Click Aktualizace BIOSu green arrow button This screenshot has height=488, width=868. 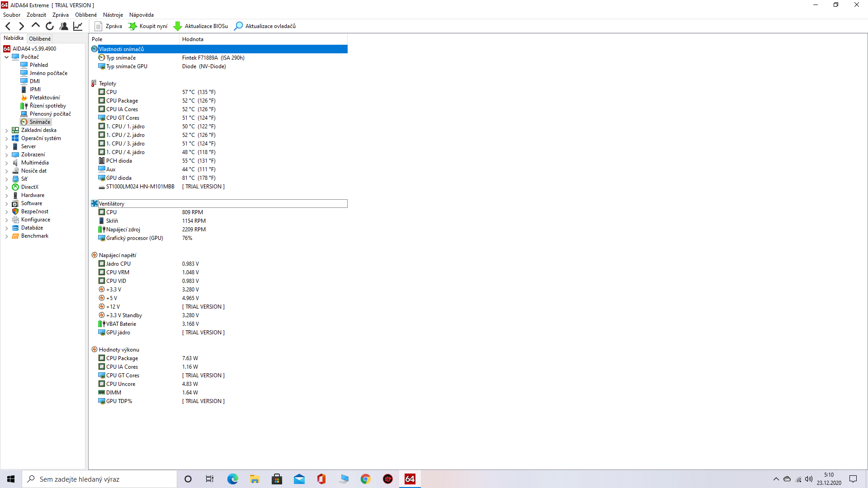[x=201, y=26]
